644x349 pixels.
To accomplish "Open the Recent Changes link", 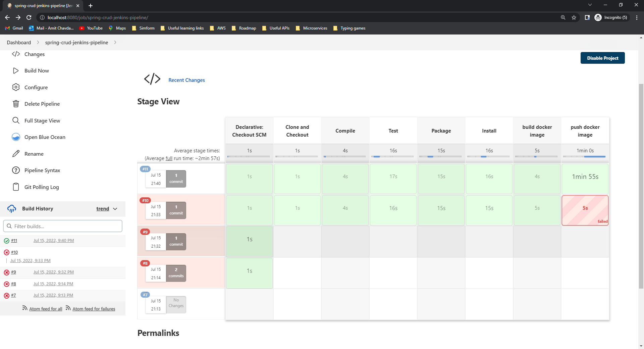I will pyautogui.click(x=186, y=80).
